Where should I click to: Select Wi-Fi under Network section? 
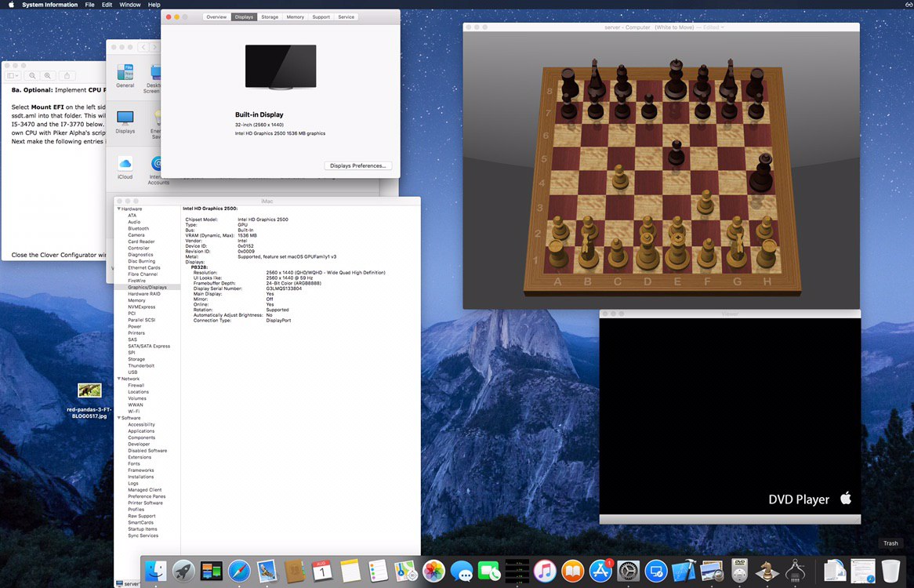133,412
